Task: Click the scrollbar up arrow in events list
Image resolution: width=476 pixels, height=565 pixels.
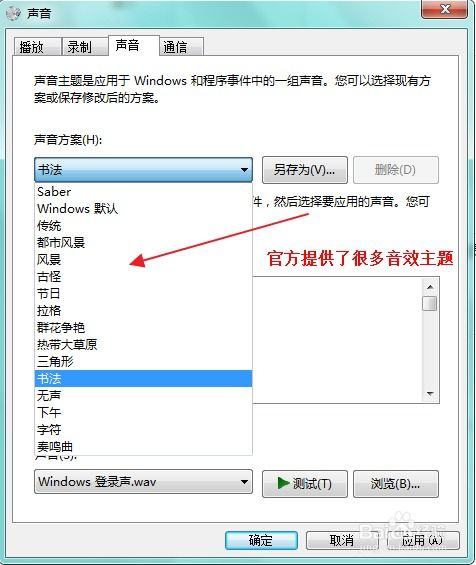Action: click(x=430, y=287)
